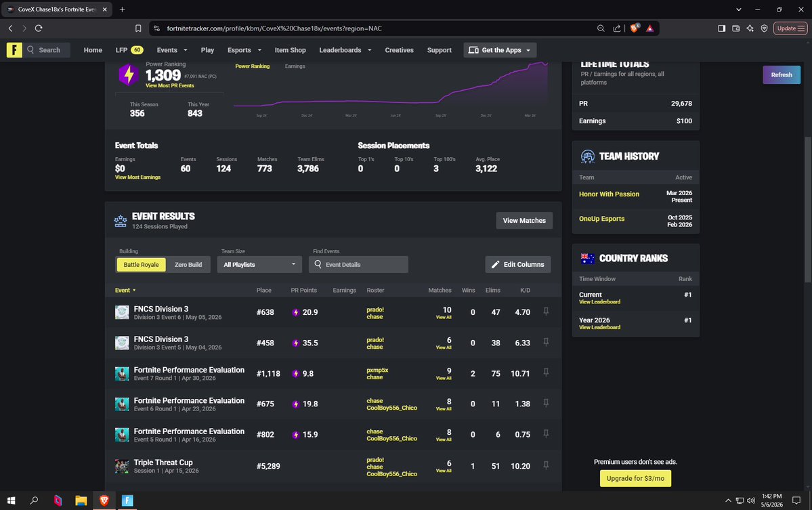Open Year 2026 View Leaderboard link

[599, 327]
